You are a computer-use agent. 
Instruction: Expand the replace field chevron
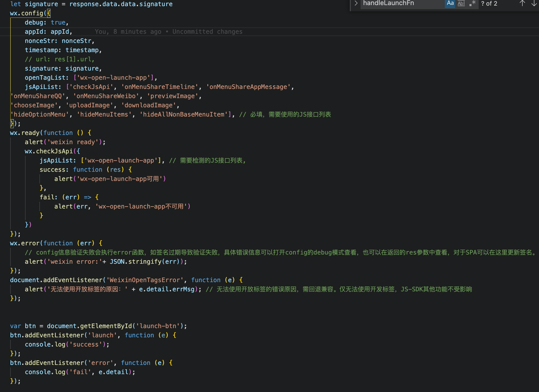(356, 4)
